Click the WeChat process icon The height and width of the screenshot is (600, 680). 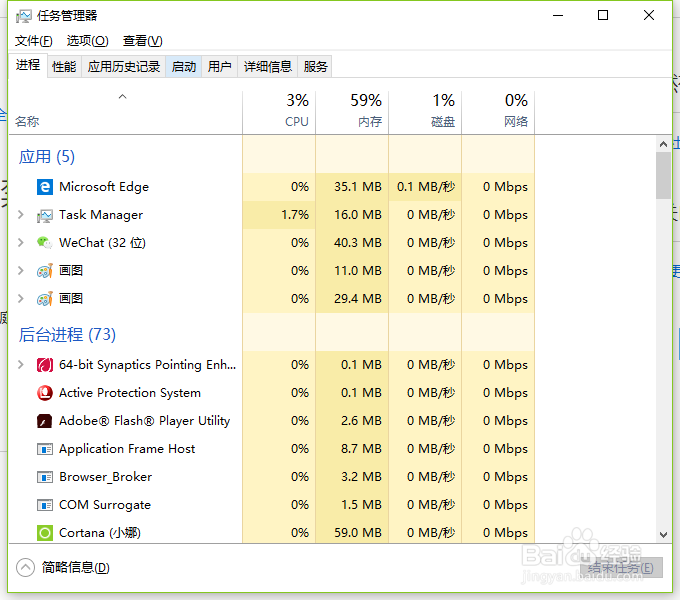tap(45, 243)
